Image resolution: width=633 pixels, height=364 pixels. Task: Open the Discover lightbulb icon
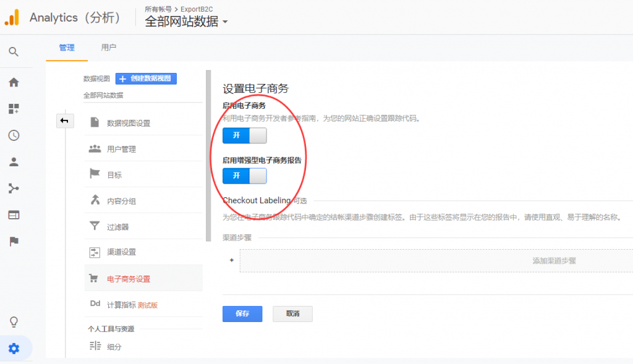pos(14,321)
